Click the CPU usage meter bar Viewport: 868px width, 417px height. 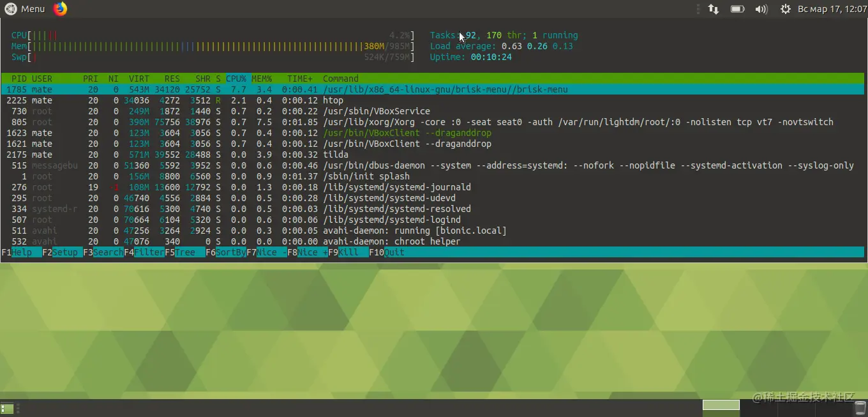(213, 35)
